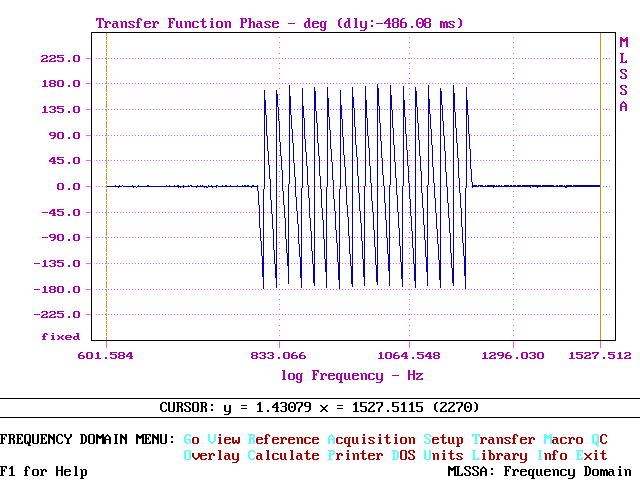The height and width of the screenshot is (480, 640).
Task: Choose the Reference menu command
Action: point(284,440)
